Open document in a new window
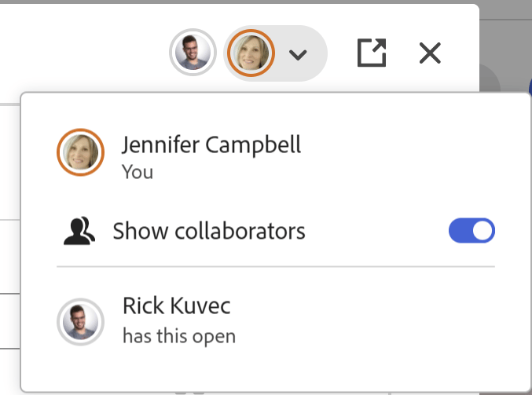This screenshot has height=395, width=532. click(x=372, y=53)
